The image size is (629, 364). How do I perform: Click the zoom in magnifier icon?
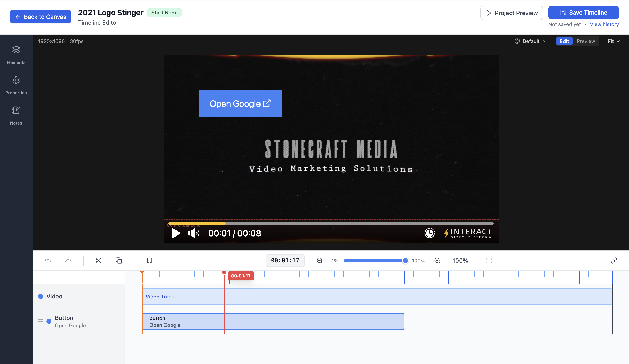pyautogui.click(x=437, y=261)
